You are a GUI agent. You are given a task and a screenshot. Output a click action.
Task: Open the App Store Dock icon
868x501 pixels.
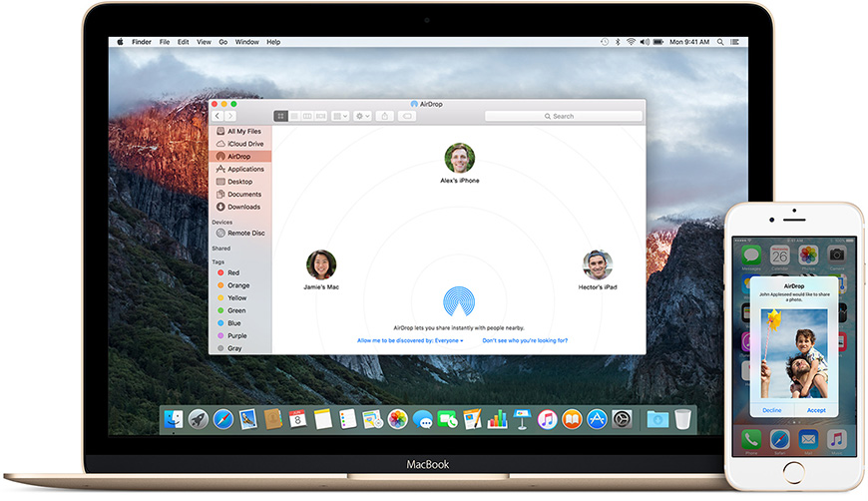click(597, 419)
